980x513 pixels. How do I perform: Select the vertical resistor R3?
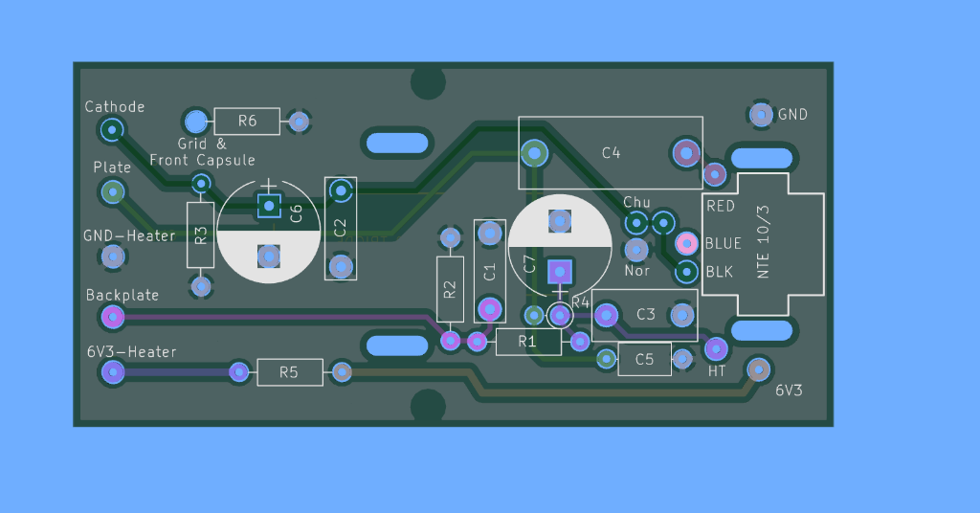pos(200,234)
